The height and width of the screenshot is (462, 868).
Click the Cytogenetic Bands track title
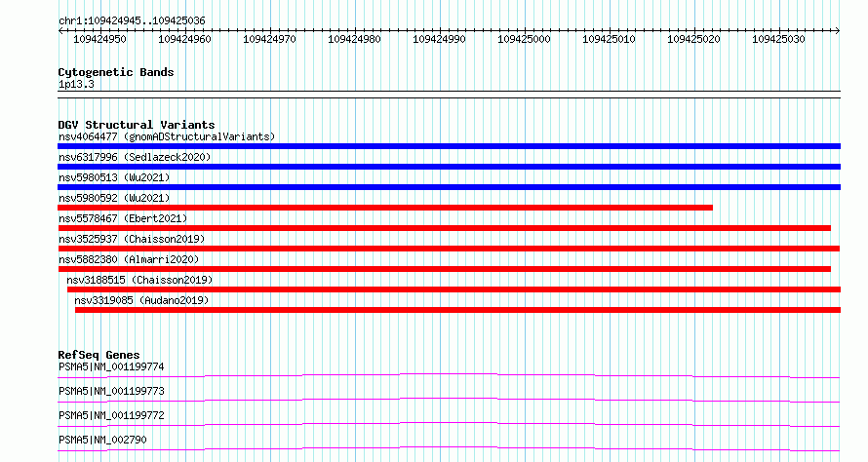pos(116,72)
